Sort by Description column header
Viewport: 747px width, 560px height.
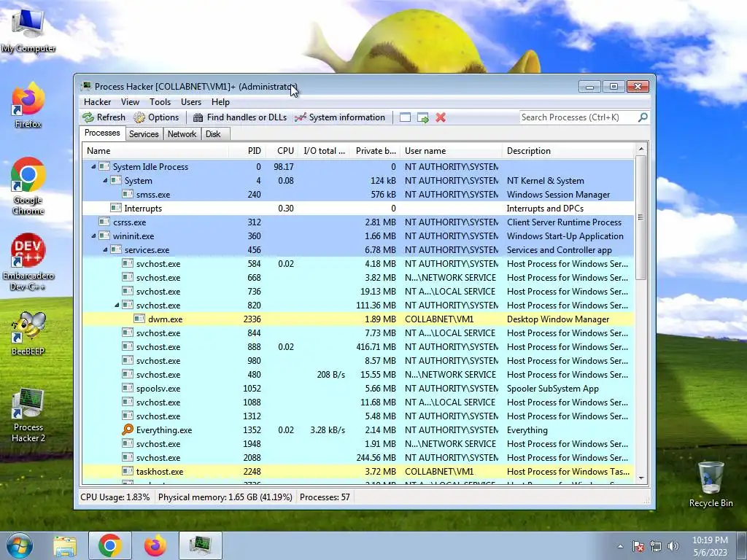(x=568, y=151)
